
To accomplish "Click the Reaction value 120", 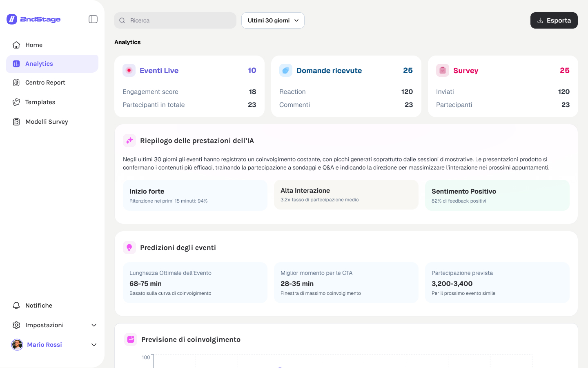I will (407, 92).
